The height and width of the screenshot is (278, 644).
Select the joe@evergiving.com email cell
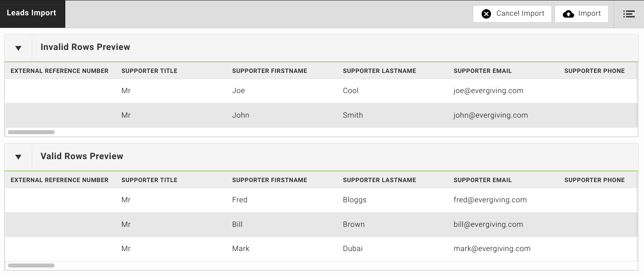pyautogui.click(x=488, y=91)
